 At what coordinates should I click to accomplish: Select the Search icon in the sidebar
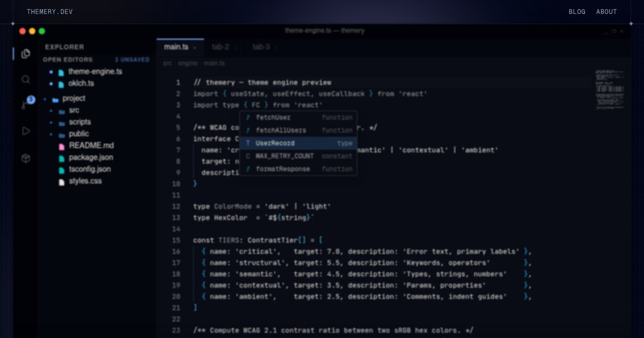click(26, 79)
